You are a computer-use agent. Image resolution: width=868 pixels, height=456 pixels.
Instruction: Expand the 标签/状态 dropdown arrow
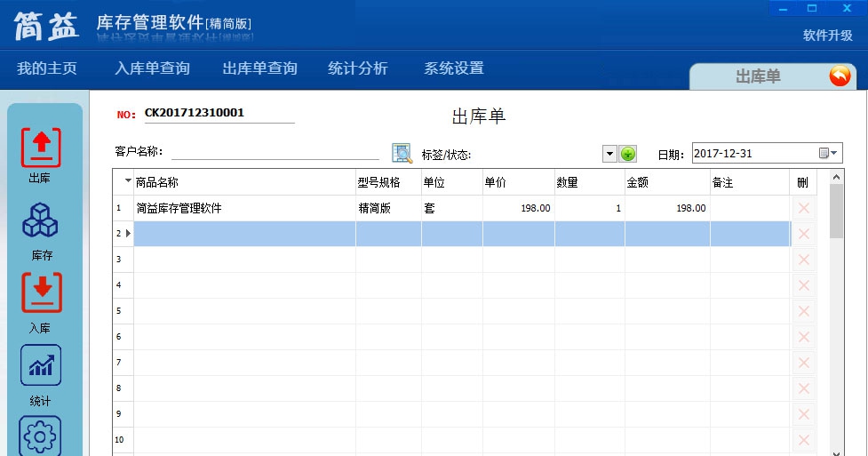(x=609, y=154)
